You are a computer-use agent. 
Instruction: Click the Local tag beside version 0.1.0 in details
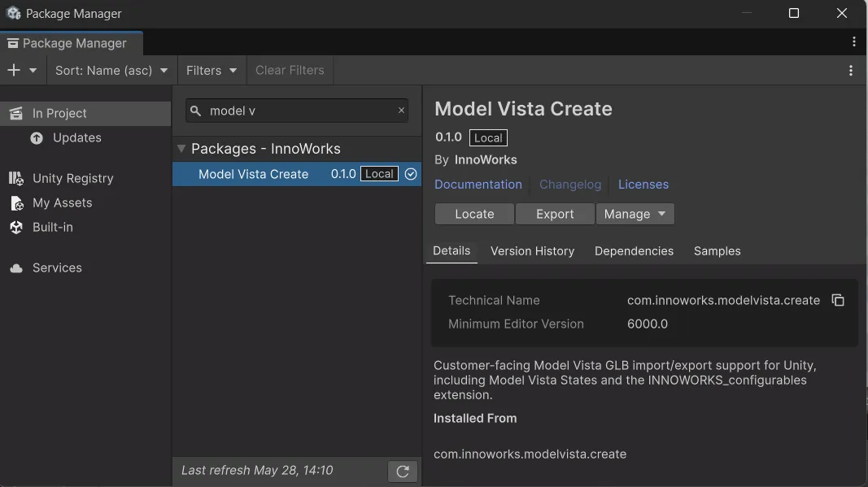[488, 137]
